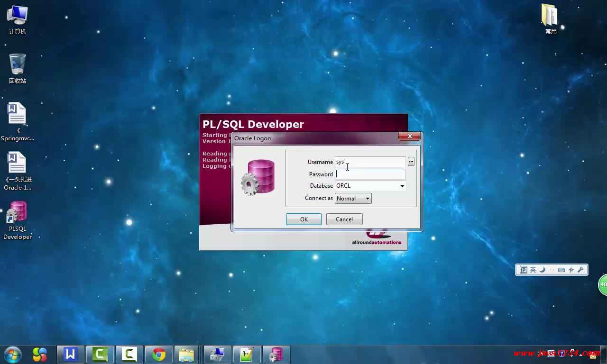Switch to Google Chrome in taskbar

tap(159, 354)
